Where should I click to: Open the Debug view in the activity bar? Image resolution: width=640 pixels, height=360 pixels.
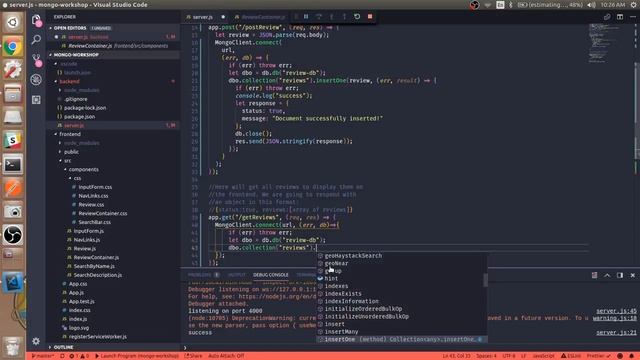point(36,80)
